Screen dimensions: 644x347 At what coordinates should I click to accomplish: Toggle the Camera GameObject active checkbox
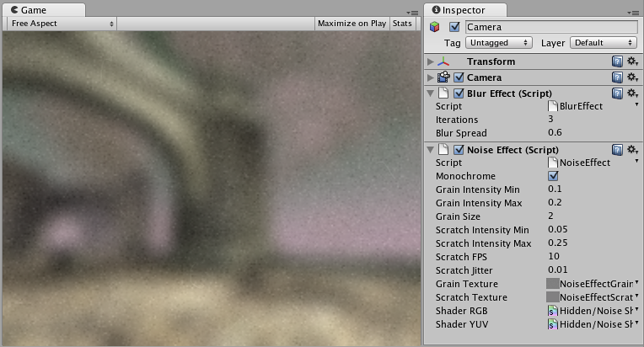pyautogui.click(x=454, y=27)
